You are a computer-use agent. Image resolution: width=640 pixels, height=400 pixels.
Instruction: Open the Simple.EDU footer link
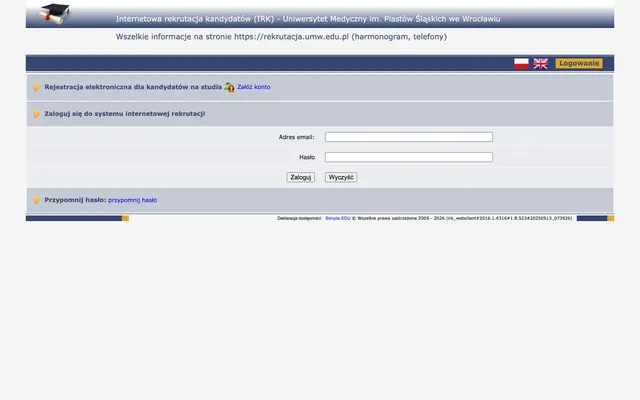(338, 218)
